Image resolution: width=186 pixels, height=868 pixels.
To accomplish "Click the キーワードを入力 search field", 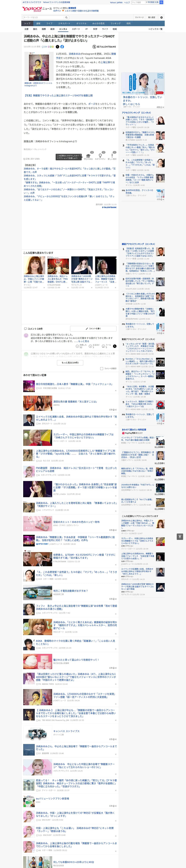I will 44,17.
